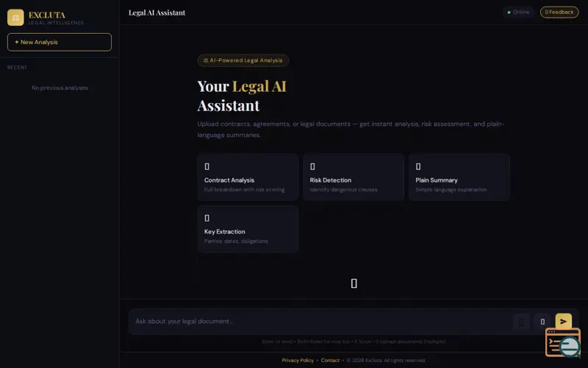Click the 'Enter to send' hint line
588x368 pixels.
354,342
